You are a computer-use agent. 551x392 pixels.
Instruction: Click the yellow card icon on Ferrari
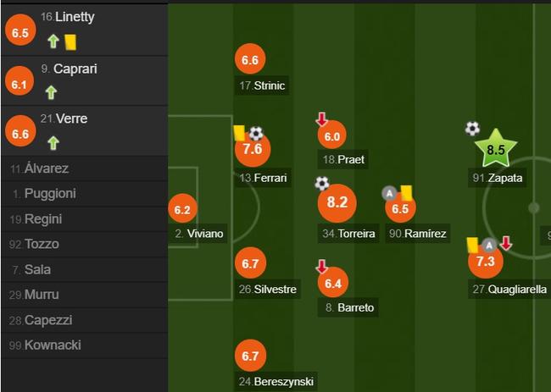tap(240, 134)
